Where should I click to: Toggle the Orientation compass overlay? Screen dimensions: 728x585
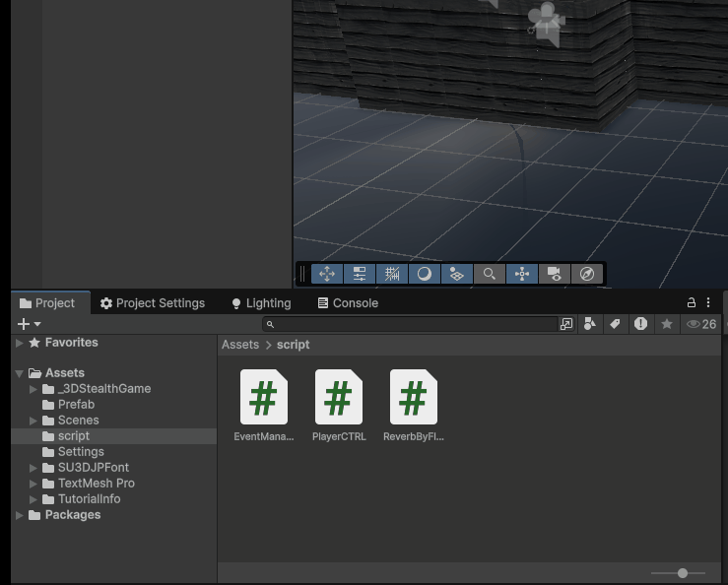pos(587,274)
